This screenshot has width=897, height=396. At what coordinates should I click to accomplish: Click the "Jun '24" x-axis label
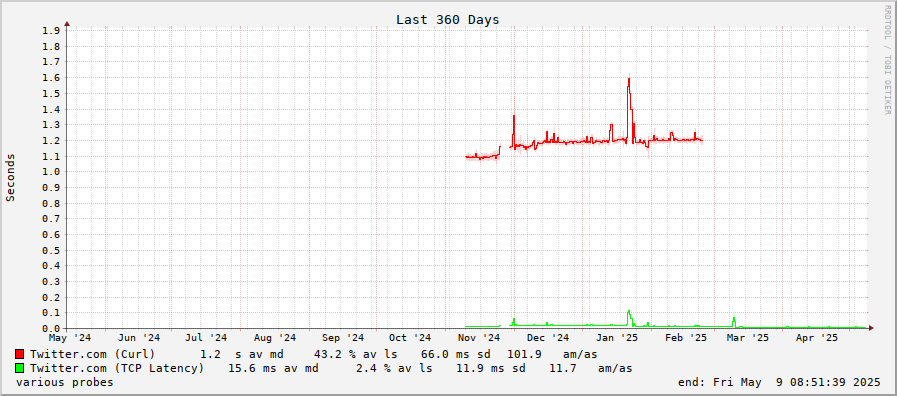click(x=139, y=338)
